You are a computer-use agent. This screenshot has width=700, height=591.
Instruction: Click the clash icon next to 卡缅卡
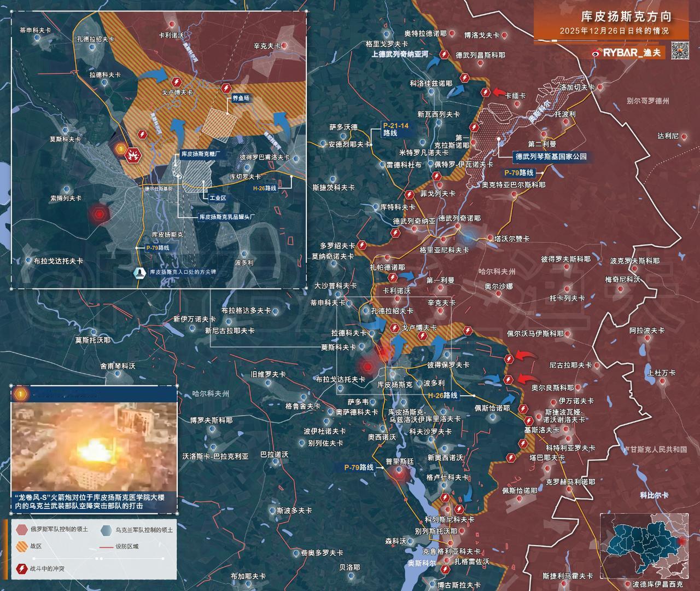pyautogui.click(x=485, y=92)
